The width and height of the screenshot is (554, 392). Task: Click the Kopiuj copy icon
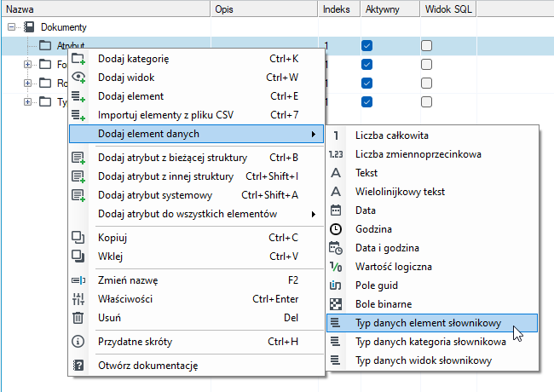[x=78, y=237]
